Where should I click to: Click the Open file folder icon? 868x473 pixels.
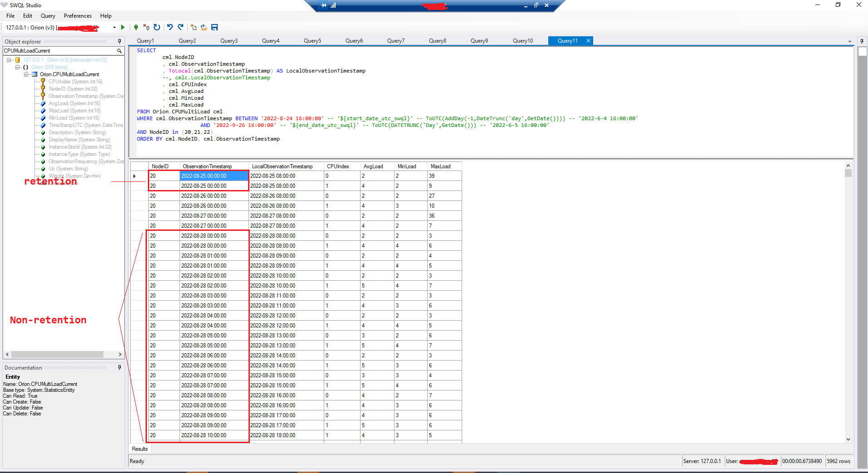204,28
